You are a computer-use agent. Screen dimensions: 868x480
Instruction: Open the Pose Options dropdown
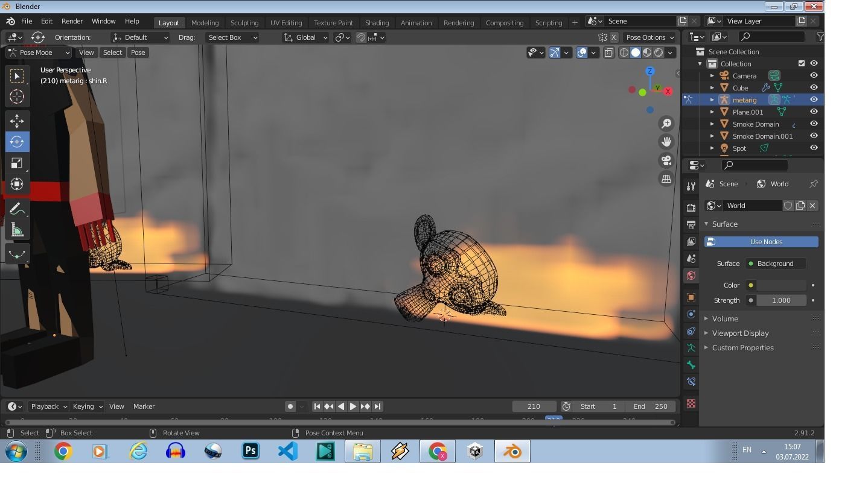click(649, 37)
